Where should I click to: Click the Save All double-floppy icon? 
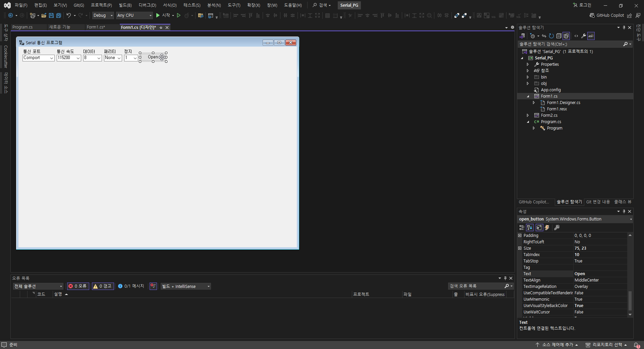58,15
